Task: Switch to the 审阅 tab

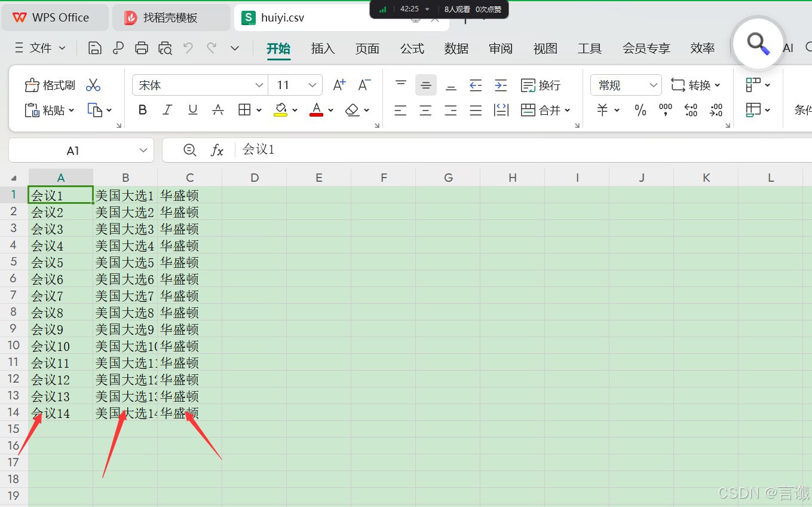Action: click(x=501, y=48)
